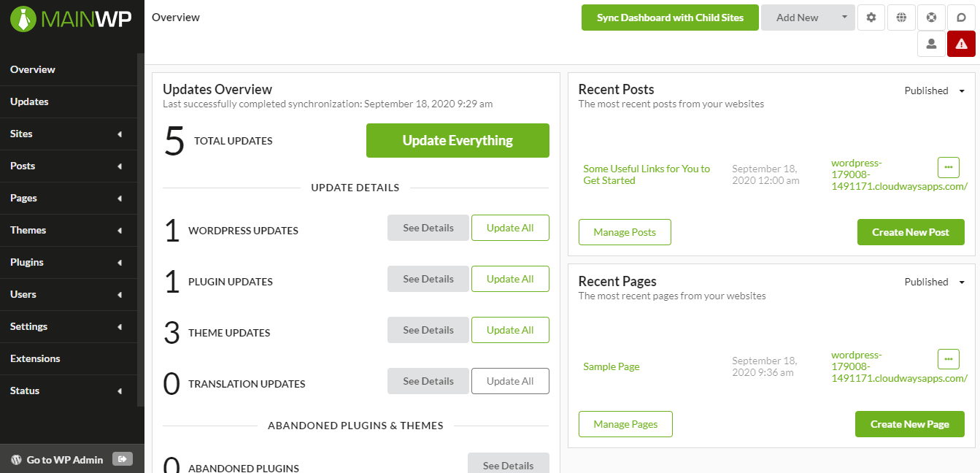See Details for plugin updates
Viewport: 980px width, 473px height.
click(428, 279)
